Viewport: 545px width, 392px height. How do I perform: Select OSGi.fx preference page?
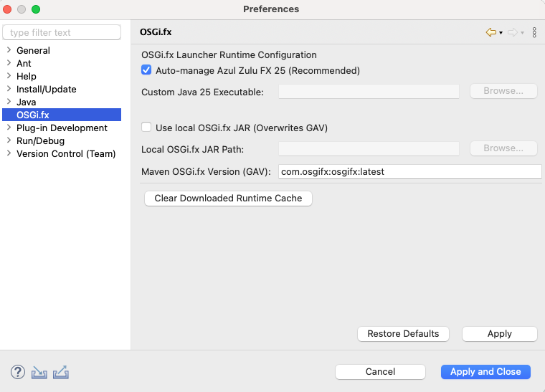62,115
